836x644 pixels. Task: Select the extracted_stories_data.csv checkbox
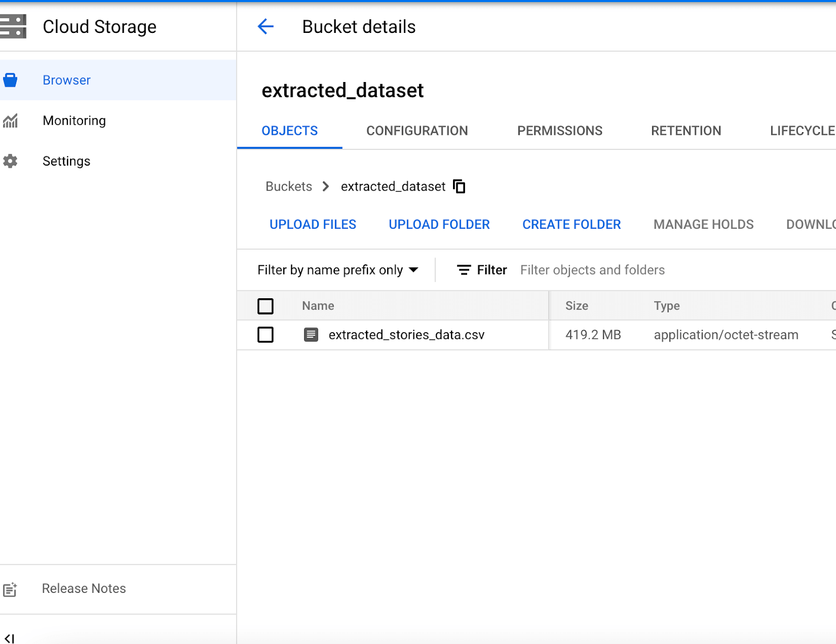tap(265, 334)
